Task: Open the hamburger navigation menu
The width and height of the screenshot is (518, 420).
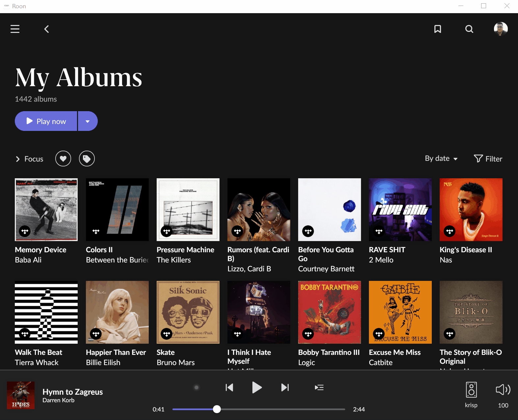Action: (x=15, y=29)
